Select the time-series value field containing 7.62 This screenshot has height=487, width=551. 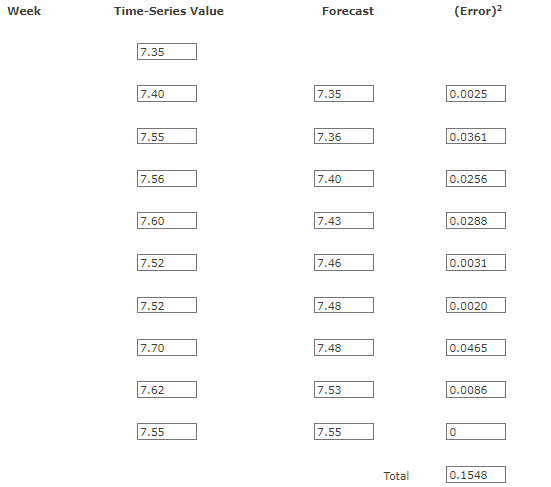pyautogui.click(x=167, y=390)
